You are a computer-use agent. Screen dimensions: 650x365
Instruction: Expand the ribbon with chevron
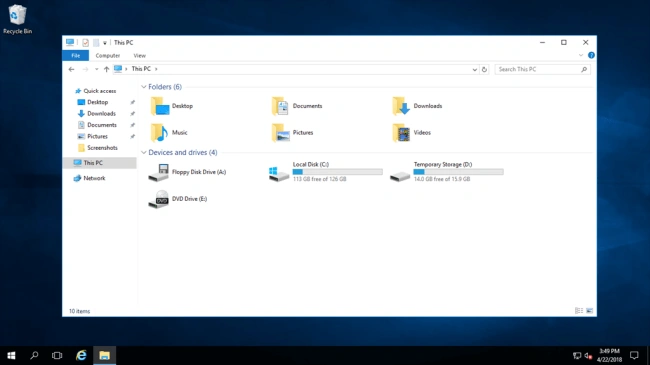581,55
